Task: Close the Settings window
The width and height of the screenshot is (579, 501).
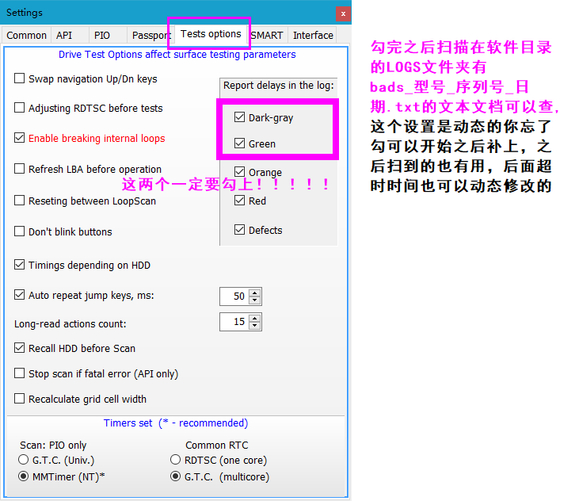Action: 343,14
